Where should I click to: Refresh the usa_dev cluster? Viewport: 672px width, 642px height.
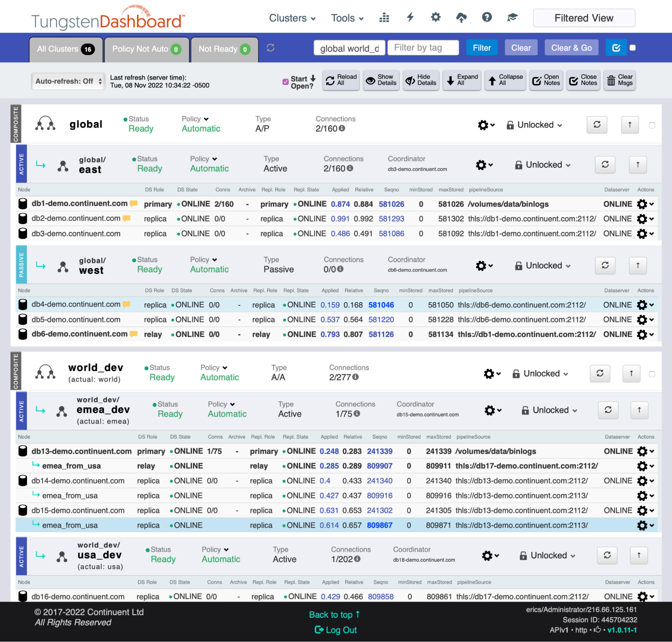[x=607, y=555]
